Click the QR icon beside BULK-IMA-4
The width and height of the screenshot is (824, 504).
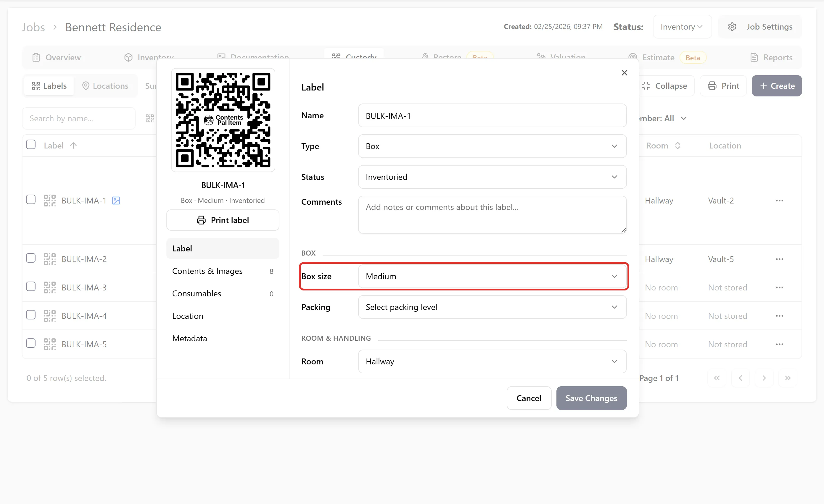pos(49,316)
